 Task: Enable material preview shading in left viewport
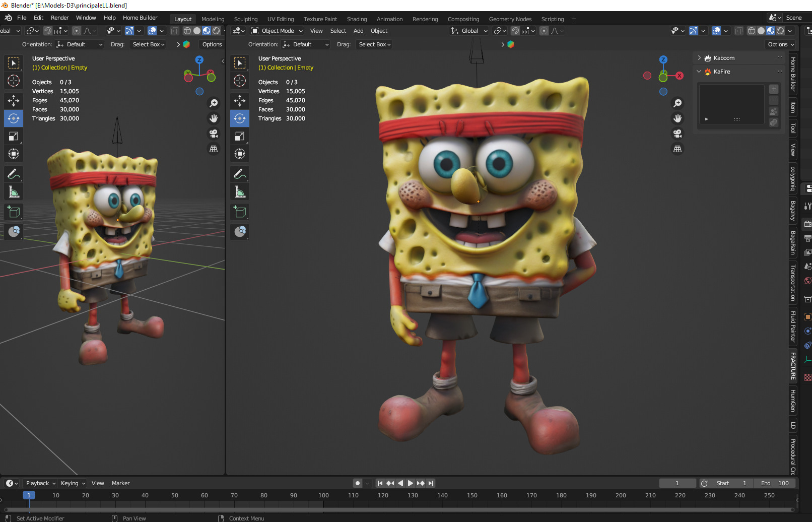pos(207,31)
